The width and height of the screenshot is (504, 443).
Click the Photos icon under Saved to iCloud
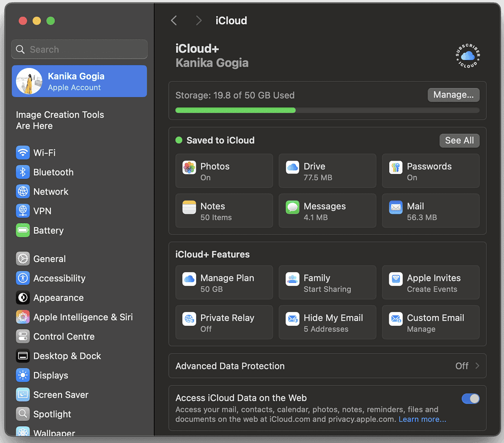[x=189, y=168]
